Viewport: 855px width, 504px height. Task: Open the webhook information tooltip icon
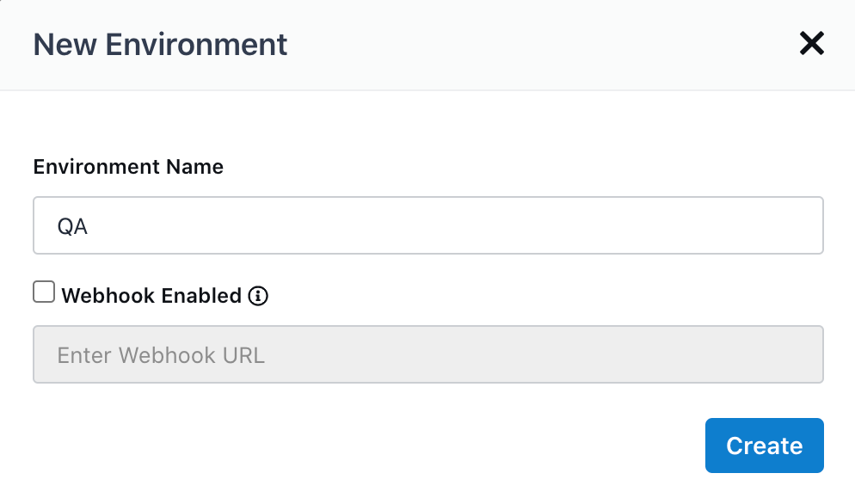coord(258,296)
